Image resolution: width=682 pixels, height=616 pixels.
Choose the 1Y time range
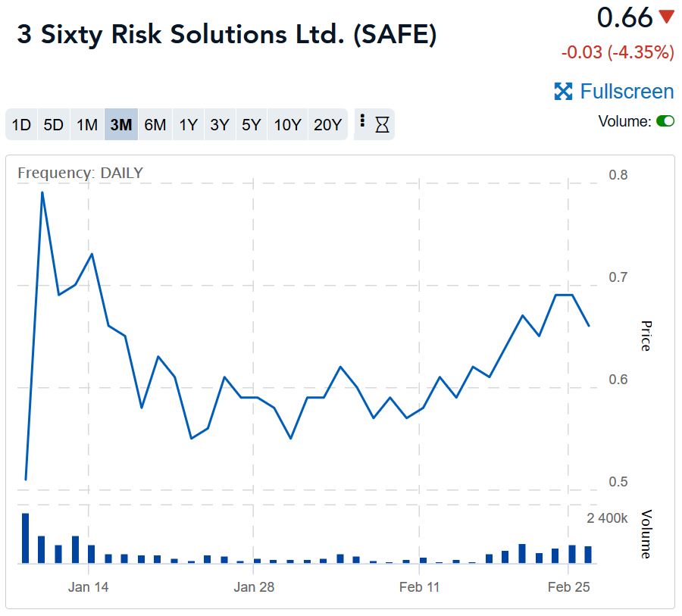tap(189, 125)
